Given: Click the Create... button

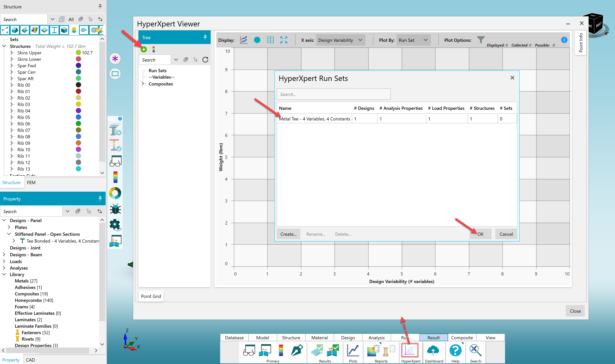Looking at the screenshot, I should click(x=288, y=234).
